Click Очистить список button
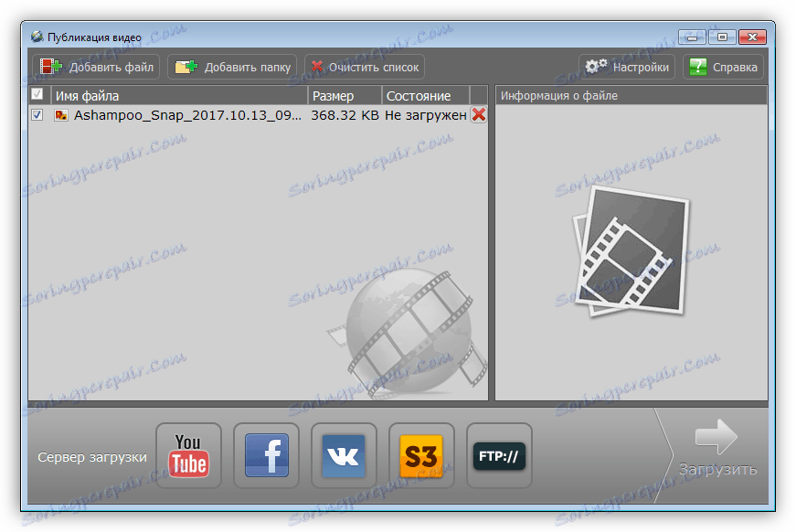The image size is (796, 532). point(365,67)
